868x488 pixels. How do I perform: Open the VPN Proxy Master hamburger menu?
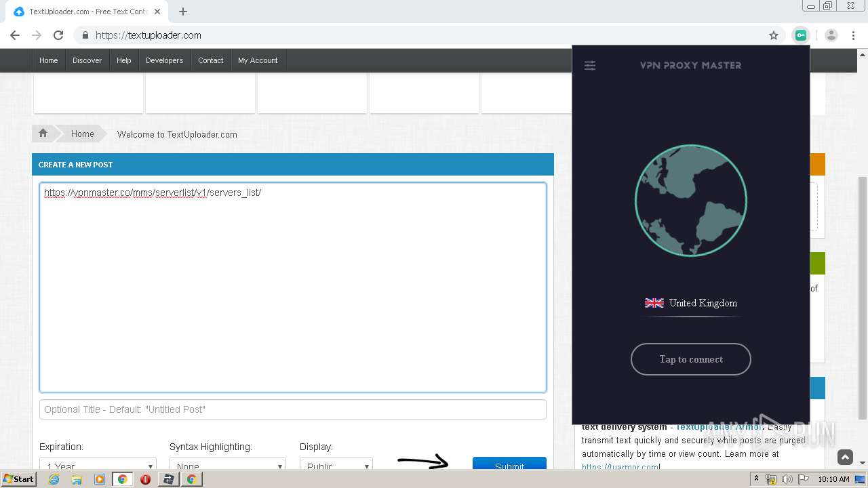590,66
